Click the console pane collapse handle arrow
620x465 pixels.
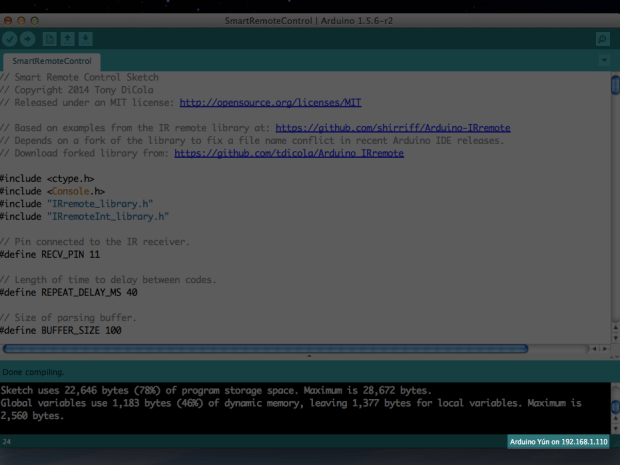(x=309, y=356)
